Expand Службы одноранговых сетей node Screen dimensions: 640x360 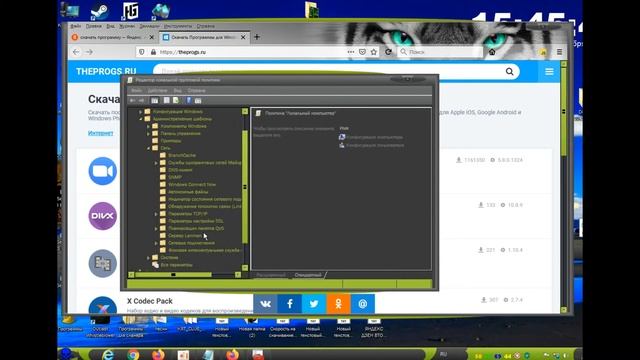click(156, 163)
